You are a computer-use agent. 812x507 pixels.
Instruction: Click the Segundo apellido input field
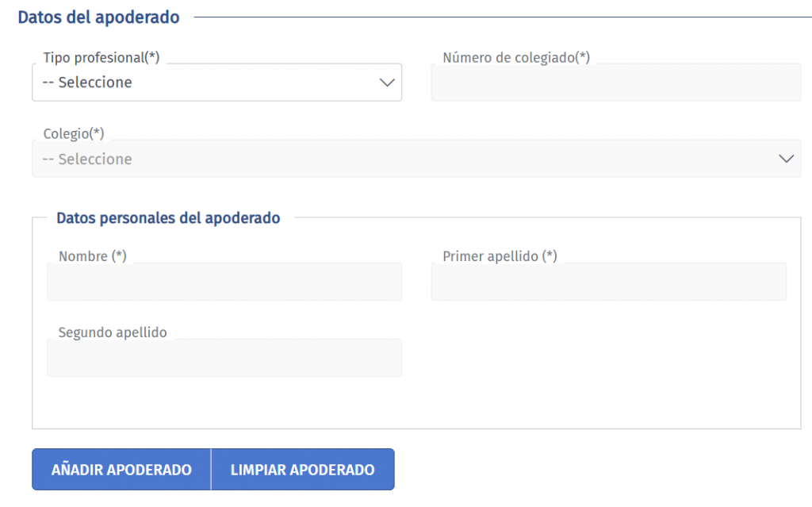coord(224,358)
